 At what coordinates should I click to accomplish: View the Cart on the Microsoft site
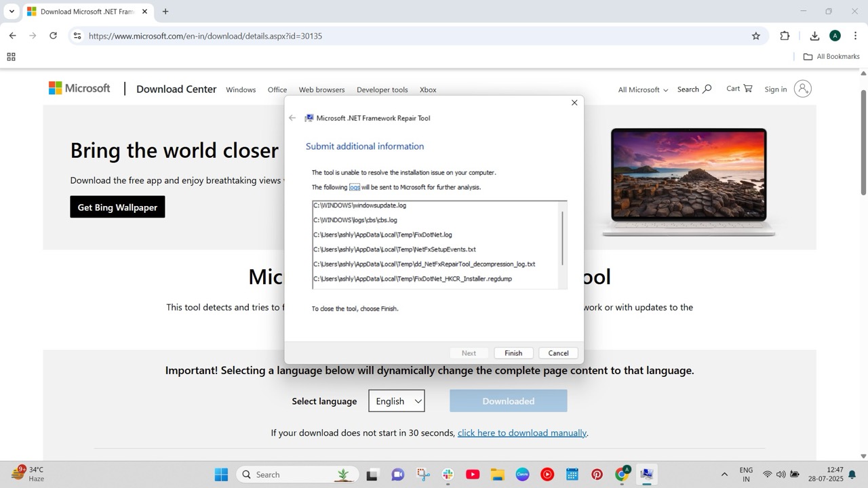738,89
